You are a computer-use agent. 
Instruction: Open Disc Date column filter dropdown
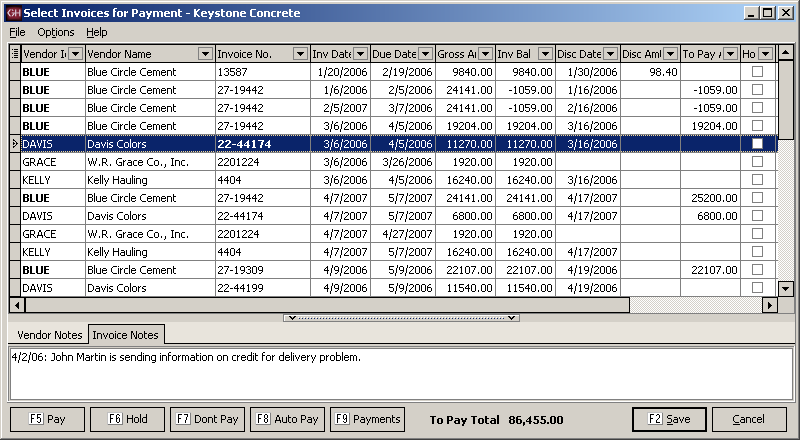(610, 54)
